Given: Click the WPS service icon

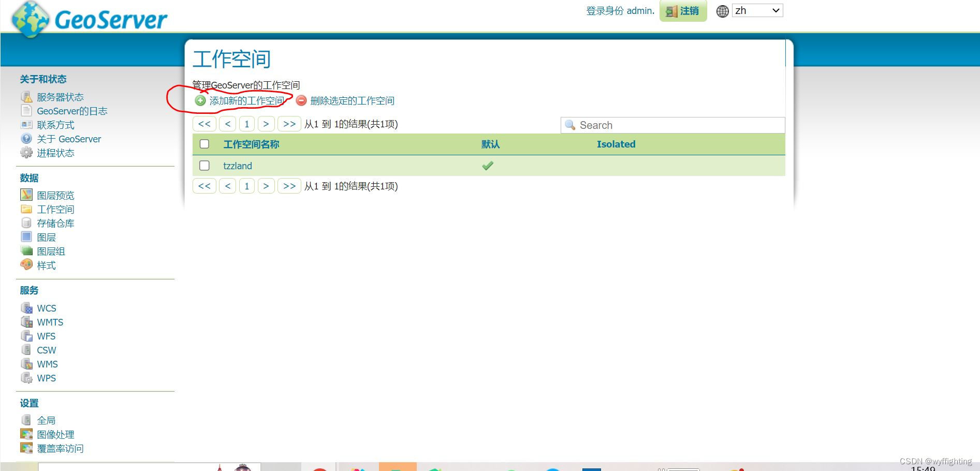Looking at the screenshot, I should tap(26, 378).
